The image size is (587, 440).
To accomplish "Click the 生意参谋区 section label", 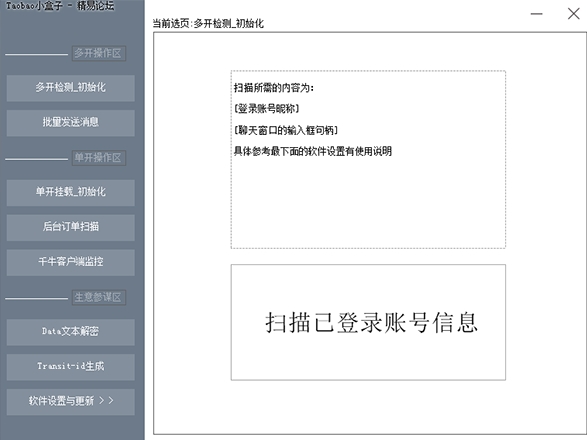I will 98,297.
